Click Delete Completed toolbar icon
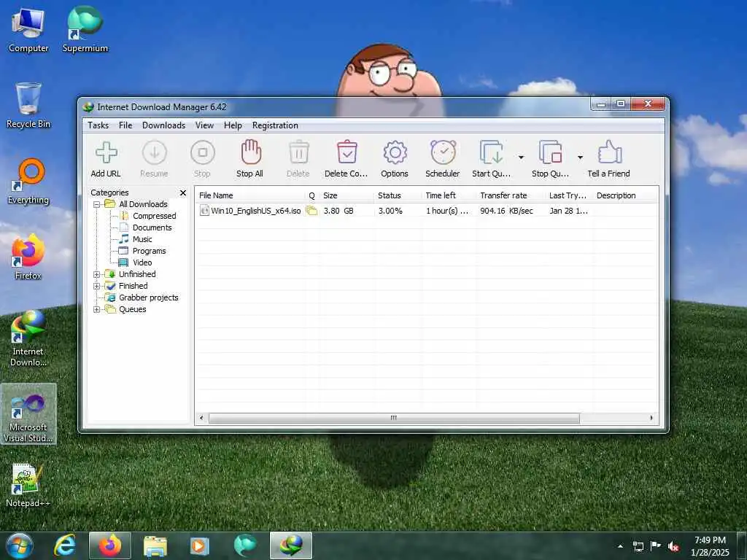The height and width of the screenshot is (560, 747). point(347,152)
